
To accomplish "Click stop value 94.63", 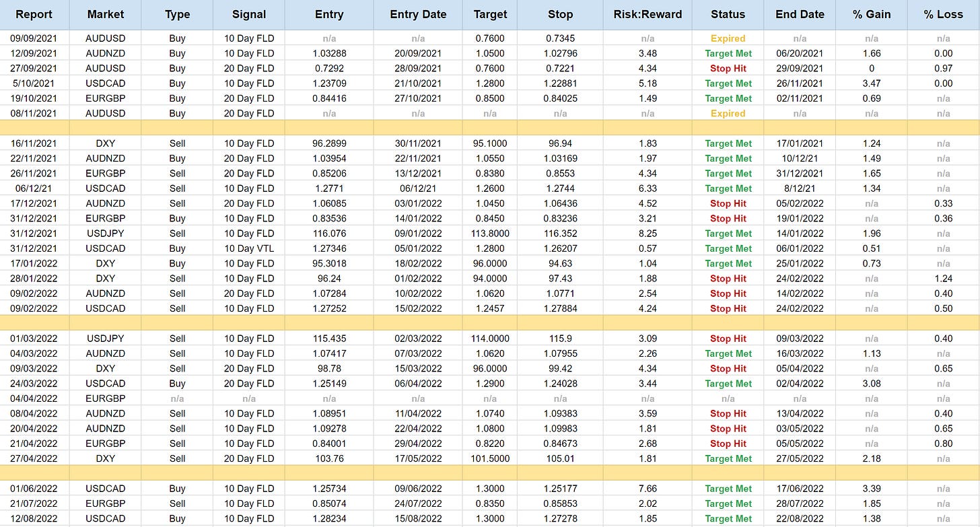I will [x=560, y=263].
